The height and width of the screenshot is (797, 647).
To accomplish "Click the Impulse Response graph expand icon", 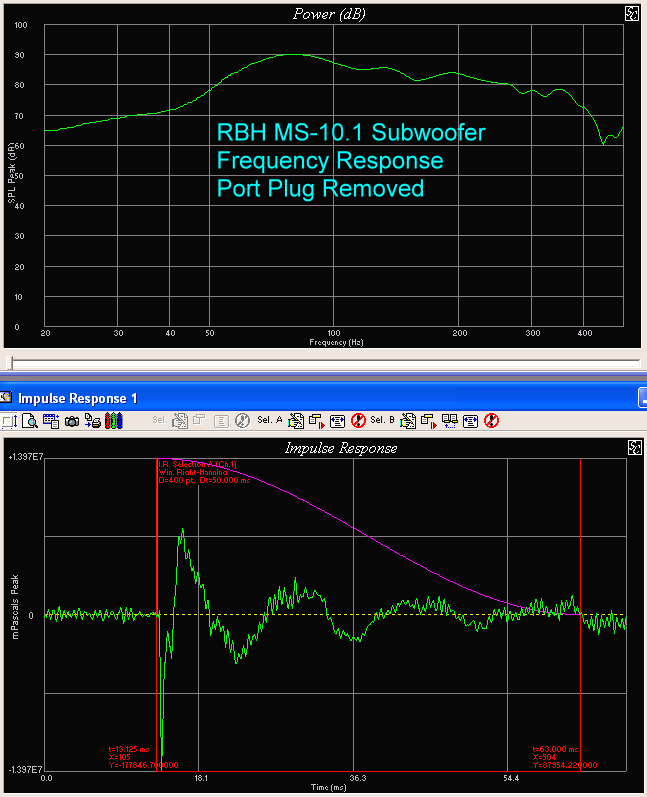I will pyautogui.click(x=635, y=447).
